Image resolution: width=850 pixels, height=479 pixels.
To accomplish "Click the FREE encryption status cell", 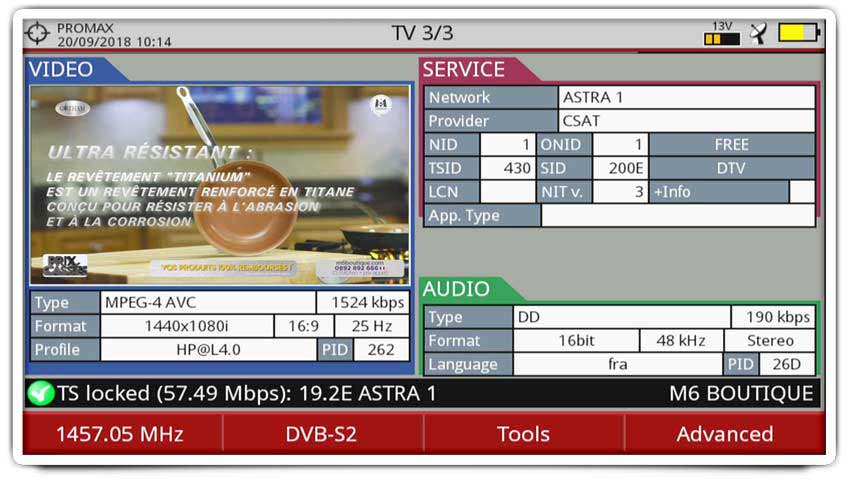I will click(x=731, y=145).
